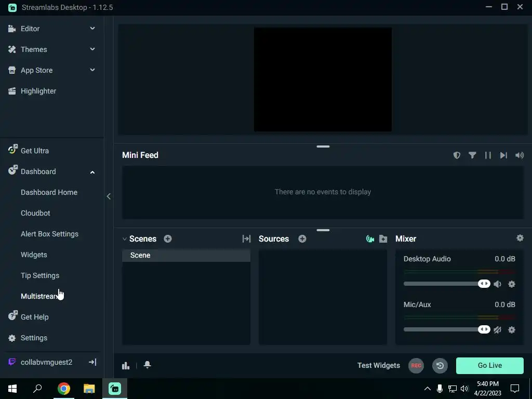Click the Streamlabs taskbar icon
This screenshot has width=532, height=399.
115,389
